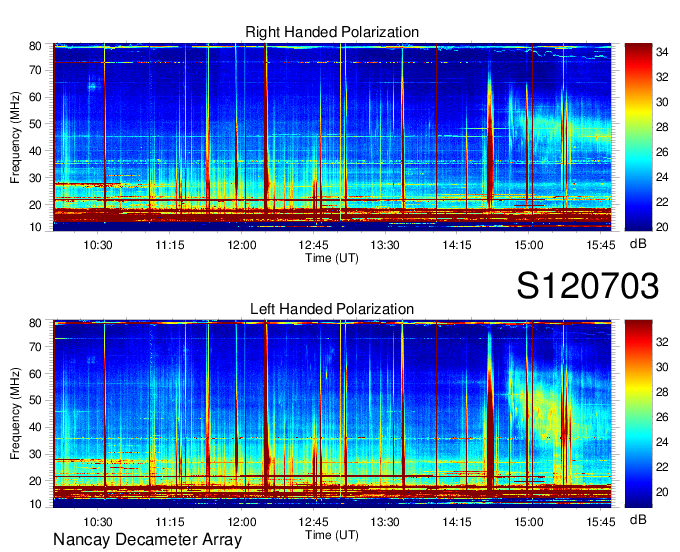Click the 12:00 tick on the right handed plot
The image size is (680, 552).
tap(242, 245)
